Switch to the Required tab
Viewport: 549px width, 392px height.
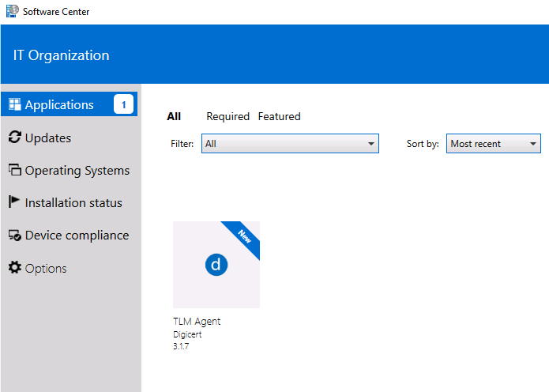click(x=227, y=116)
